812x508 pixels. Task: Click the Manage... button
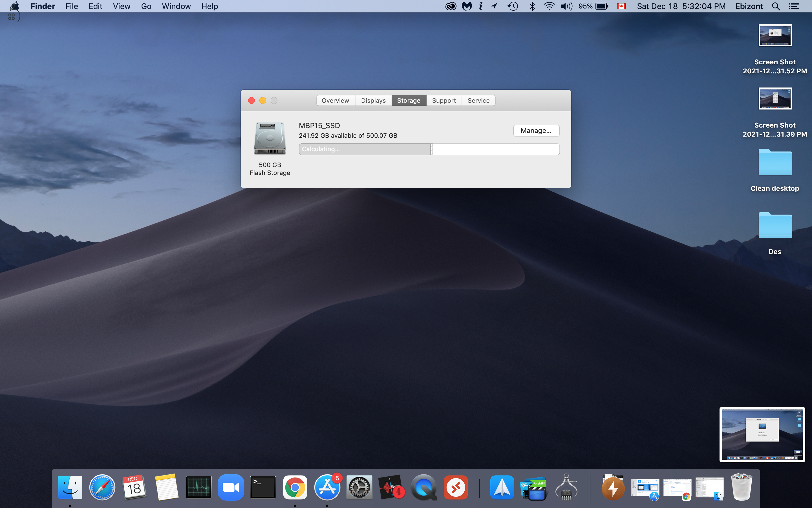tap(536, 131)
